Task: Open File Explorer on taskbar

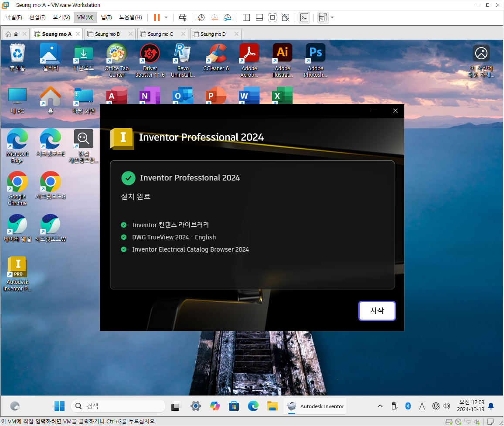Action: 272,406
